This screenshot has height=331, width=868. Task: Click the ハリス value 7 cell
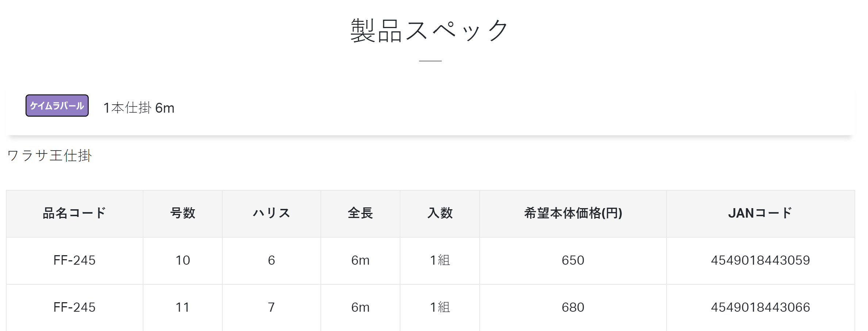[272, 308]
